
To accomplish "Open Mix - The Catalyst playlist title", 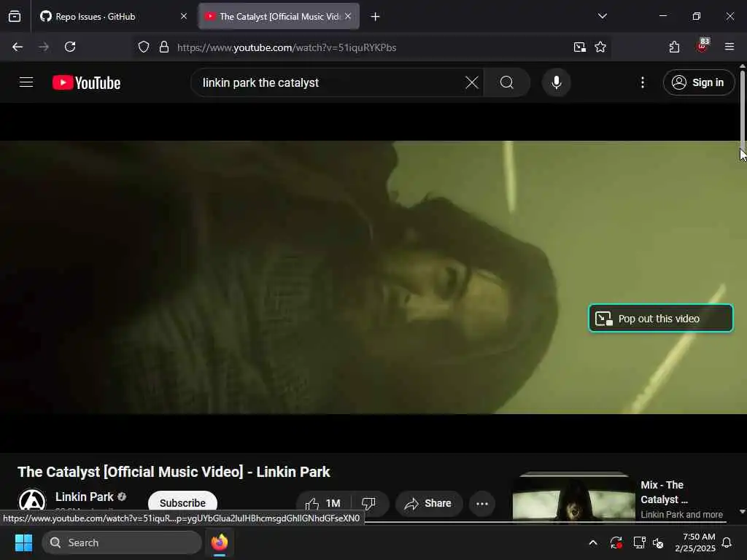I will click(x=664, y=492).
